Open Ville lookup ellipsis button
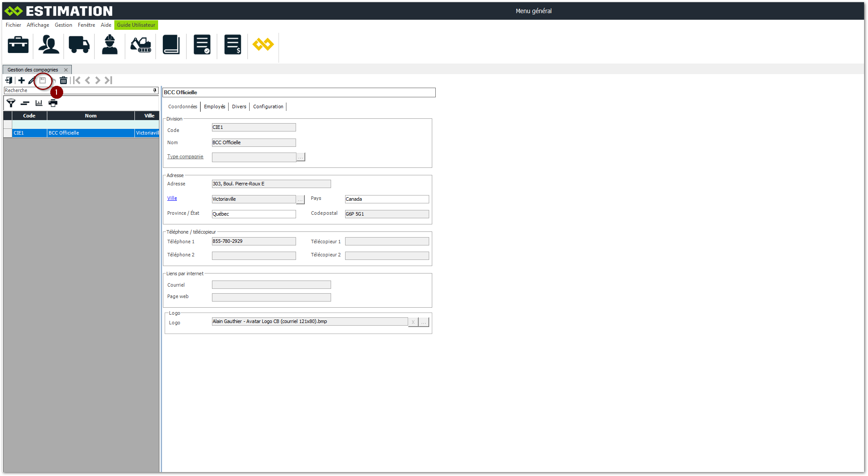 coord(300,199)
